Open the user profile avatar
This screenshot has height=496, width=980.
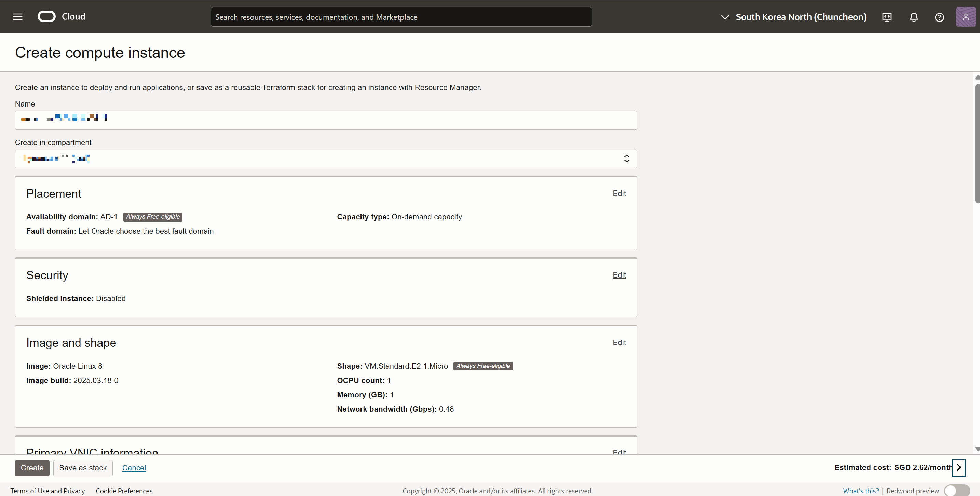(966, 17)
